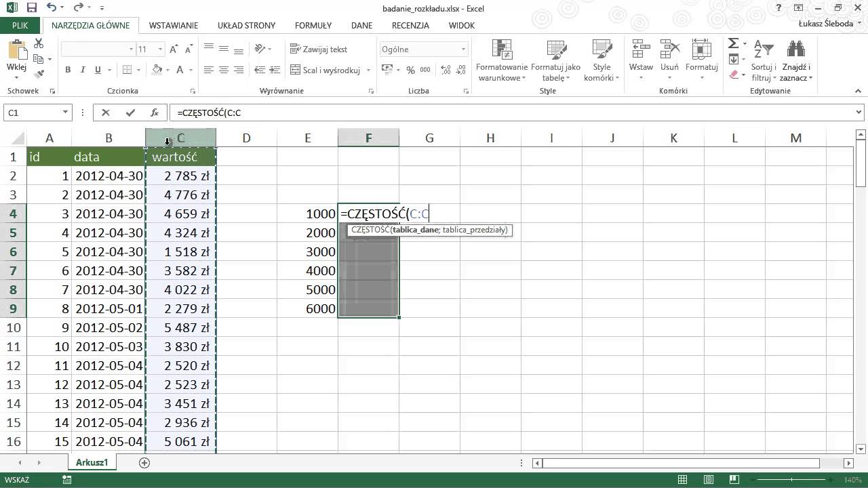Viewport: 868px width, 488px height.
Task: Add a new sheet with plus button
Action: point(144,462)
